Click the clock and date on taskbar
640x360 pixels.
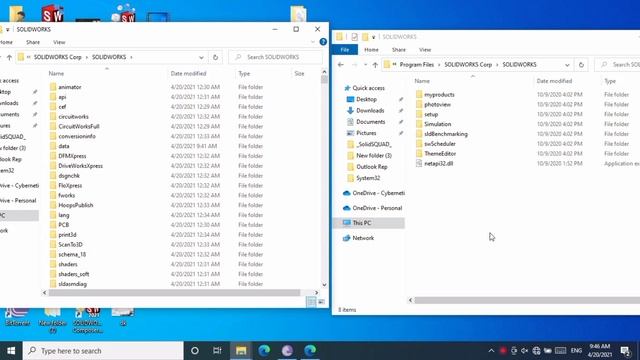[x=600, y=351]
